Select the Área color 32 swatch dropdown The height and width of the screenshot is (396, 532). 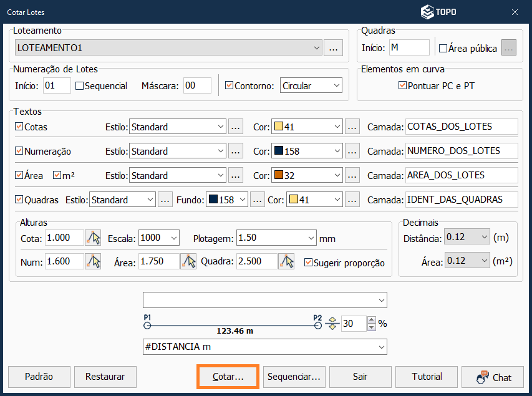click(307, 175)
